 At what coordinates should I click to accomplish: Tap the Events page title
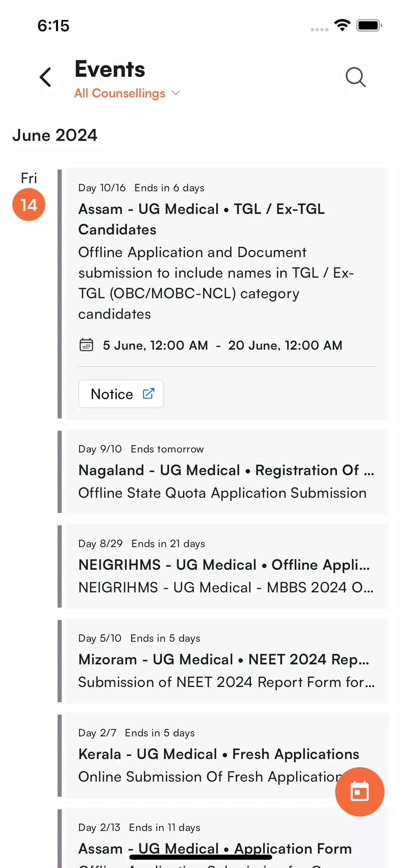click(110, 69)
